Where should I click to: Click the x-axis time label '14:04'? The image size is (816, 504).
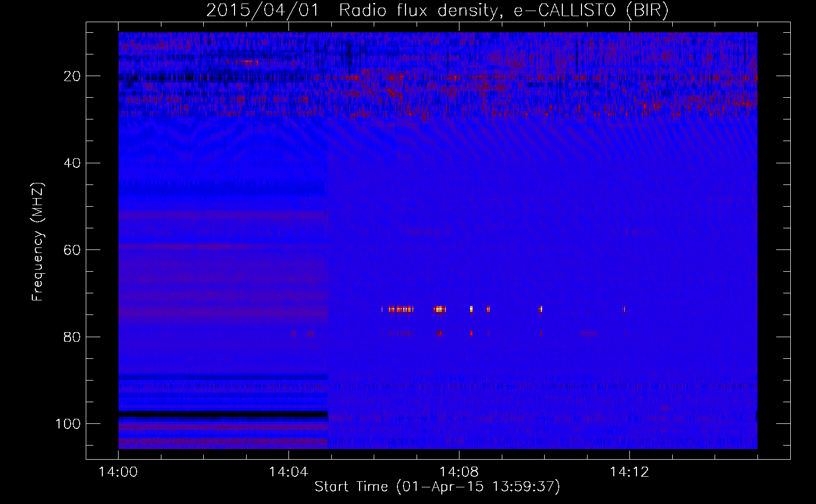click(x=288, y=472)
